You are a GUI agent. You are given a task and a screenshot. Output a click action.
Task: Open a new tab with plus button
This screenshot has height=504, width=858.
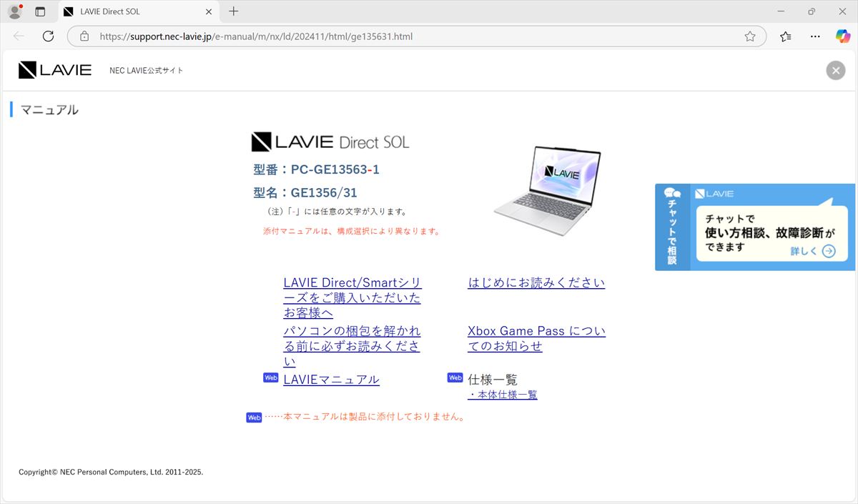click(233, 11)
